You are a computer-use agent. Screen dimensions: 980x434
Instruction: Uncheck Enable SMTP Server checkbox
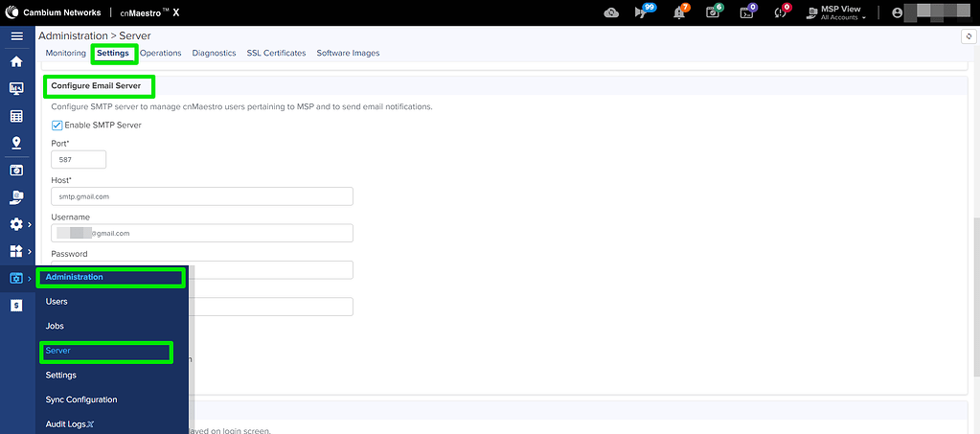tap(57, 126)
